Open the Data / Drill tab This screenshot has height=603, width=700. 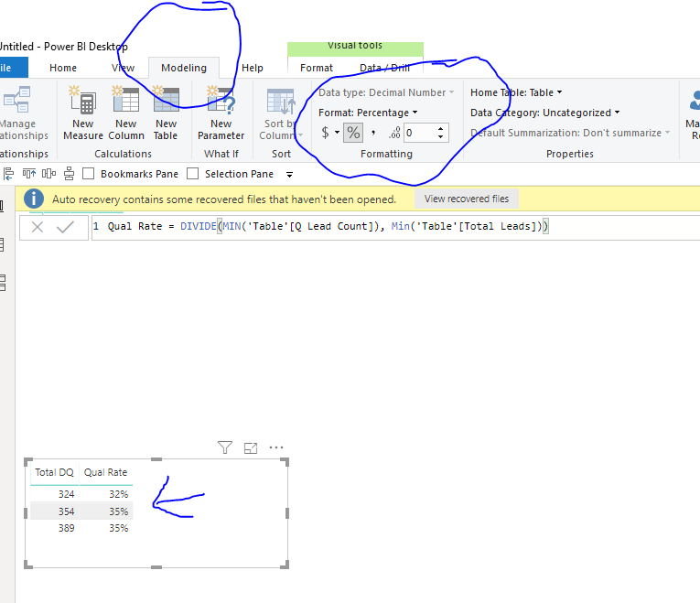pyautogui.click(x=384, y=68)
